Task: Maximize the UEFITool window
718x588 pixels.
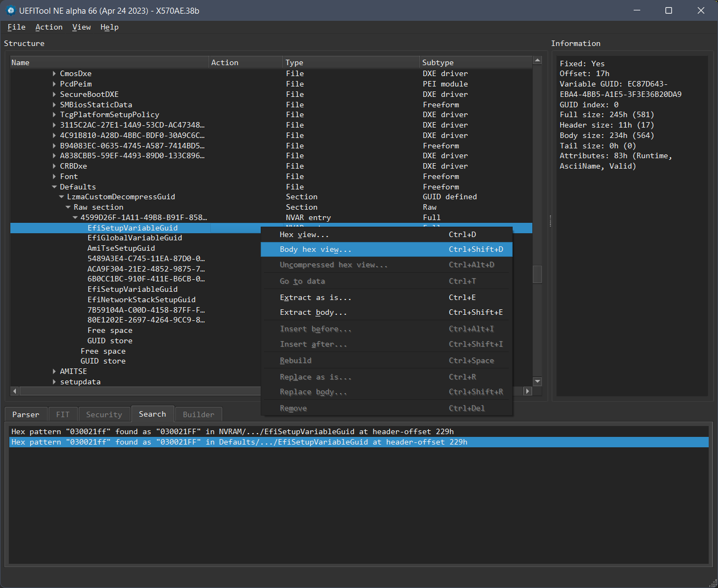Action: pos(668,10)
